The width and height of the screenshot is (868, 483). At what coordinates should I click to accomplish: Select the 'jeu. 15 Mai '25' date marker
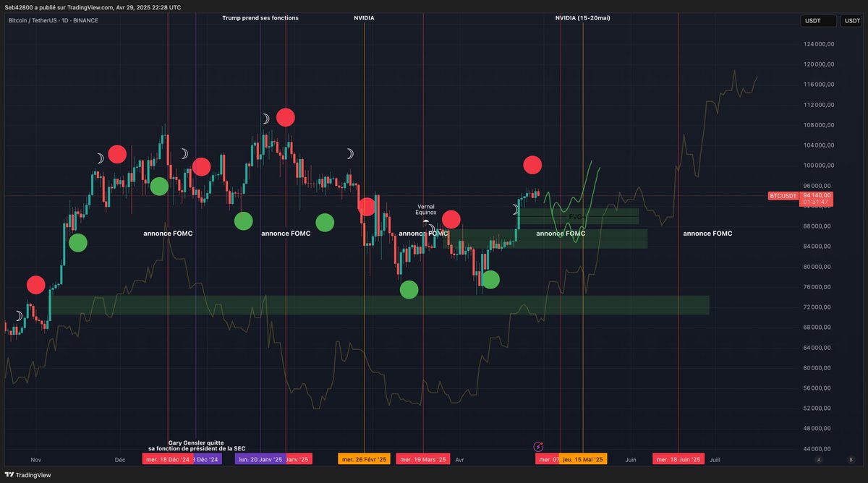pyautogui.click(x=583, y=459)
